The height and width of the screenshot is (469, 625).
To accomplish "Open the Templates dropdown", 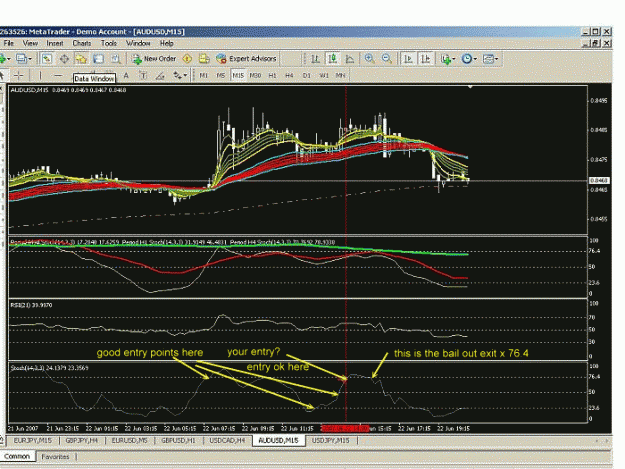I will (x=490, y=59).
